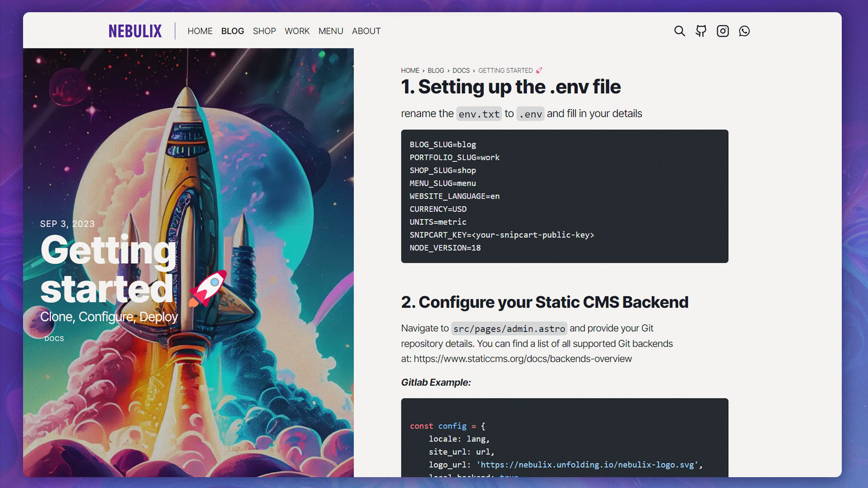Click the NEBULIX logo

pos(135,31)
